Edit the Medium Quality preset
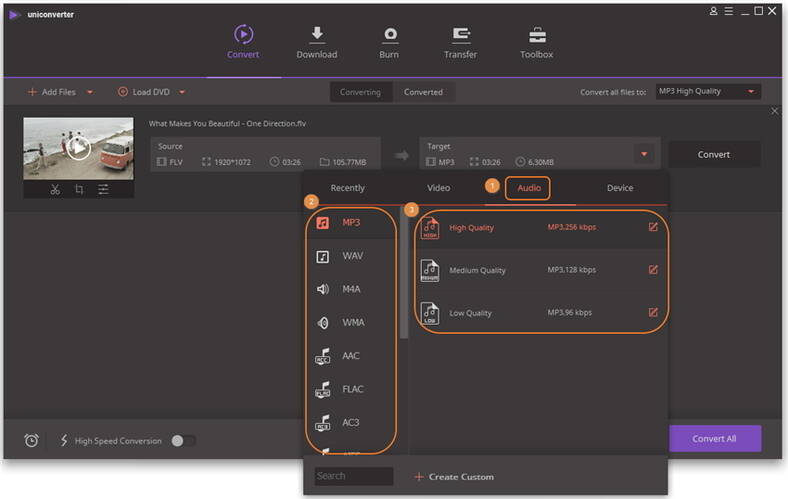 [x=653, y=270]
